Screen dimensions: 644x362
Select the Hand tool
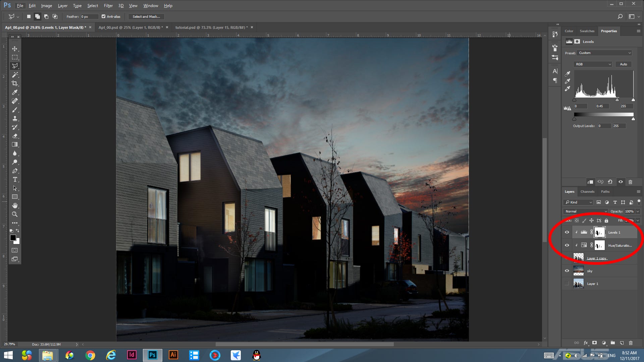[x=15, y=205]
